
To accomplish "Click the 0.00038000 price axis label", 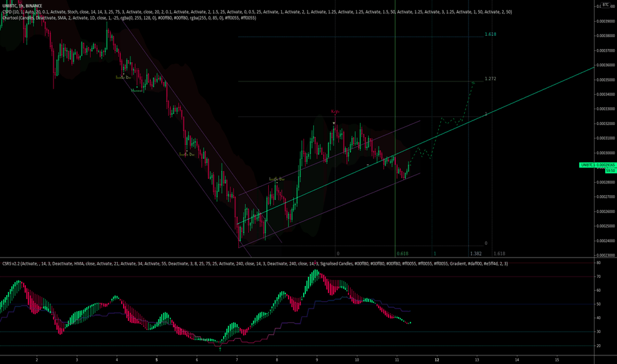I will coord(605,36).
